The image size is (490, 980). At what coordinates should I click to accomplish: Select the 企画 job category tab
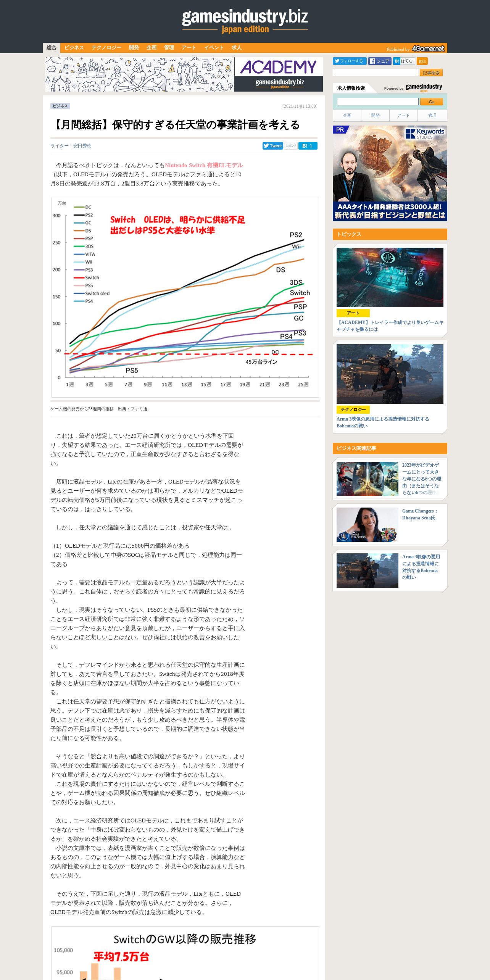347,115
